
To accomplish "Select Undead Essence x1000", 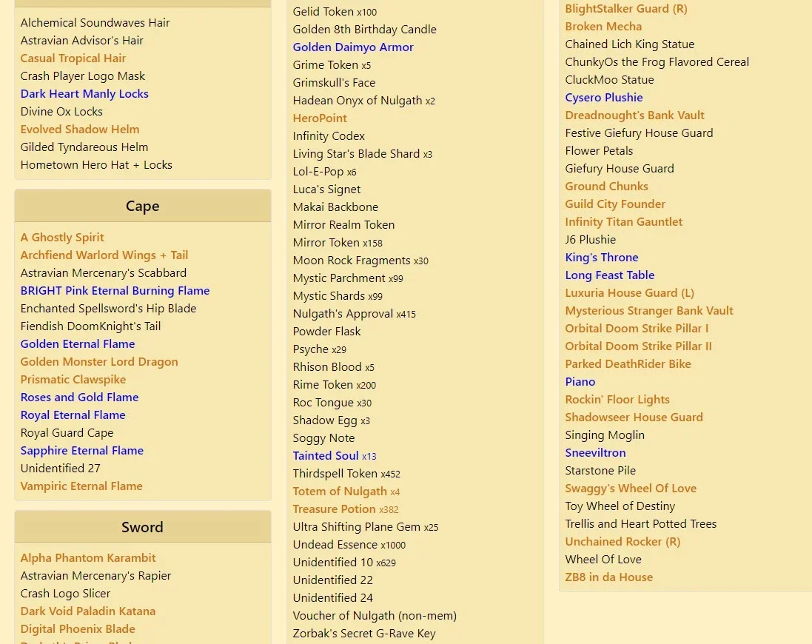I will [349, 545].
